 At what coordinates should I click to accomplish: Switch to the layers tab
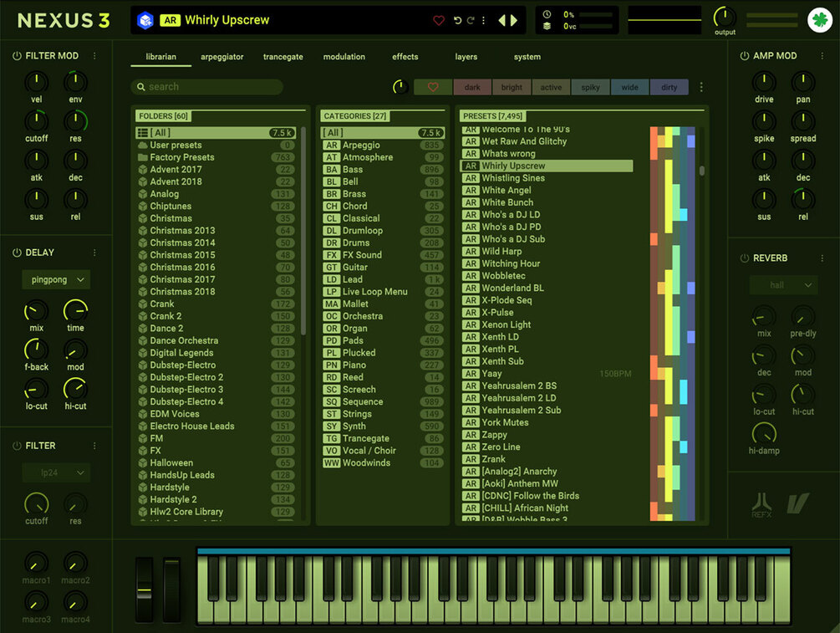[466, 57]
